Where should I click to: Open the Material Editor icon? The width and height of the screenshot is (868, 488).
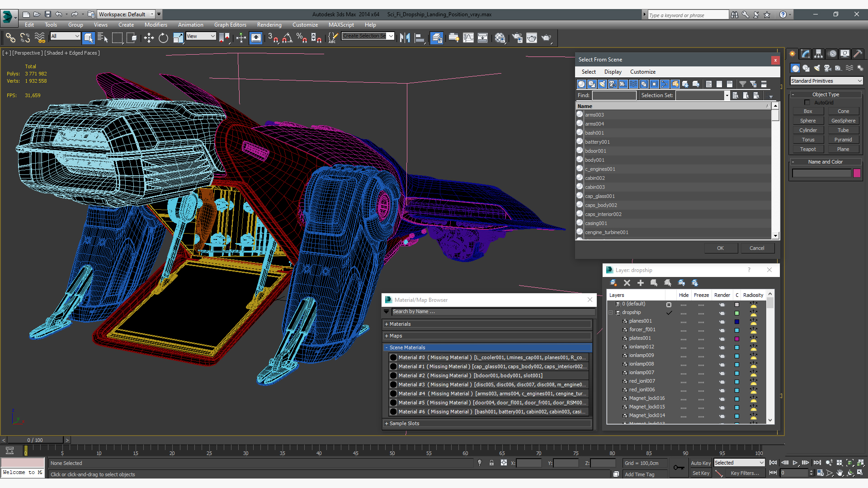(x=500, y=38)
